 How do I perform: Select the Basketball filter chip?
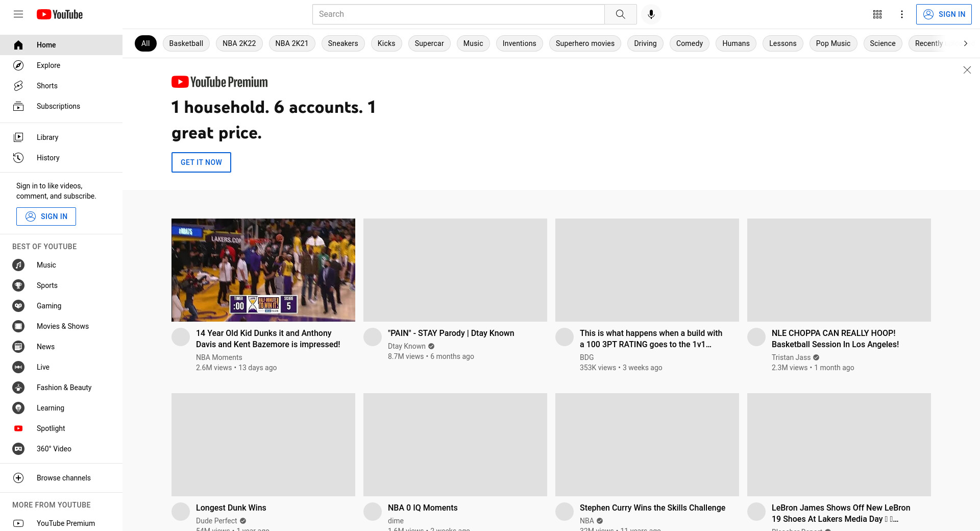[186, 43]
